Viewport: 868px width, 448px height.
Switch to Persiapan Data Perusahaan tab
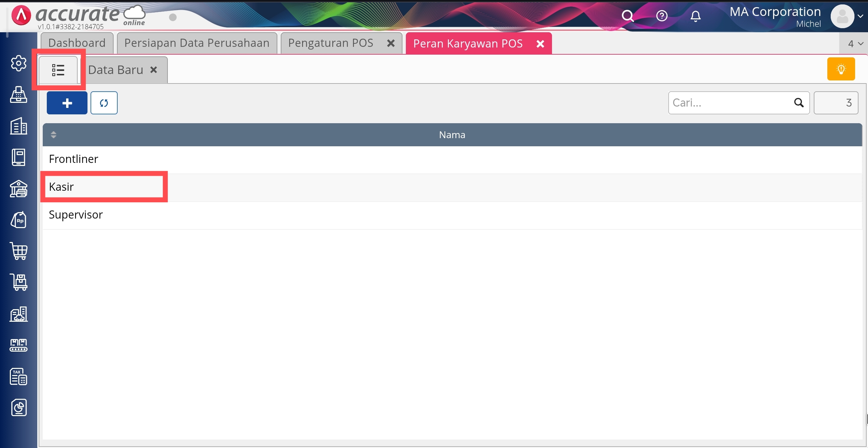click(197, 43)
